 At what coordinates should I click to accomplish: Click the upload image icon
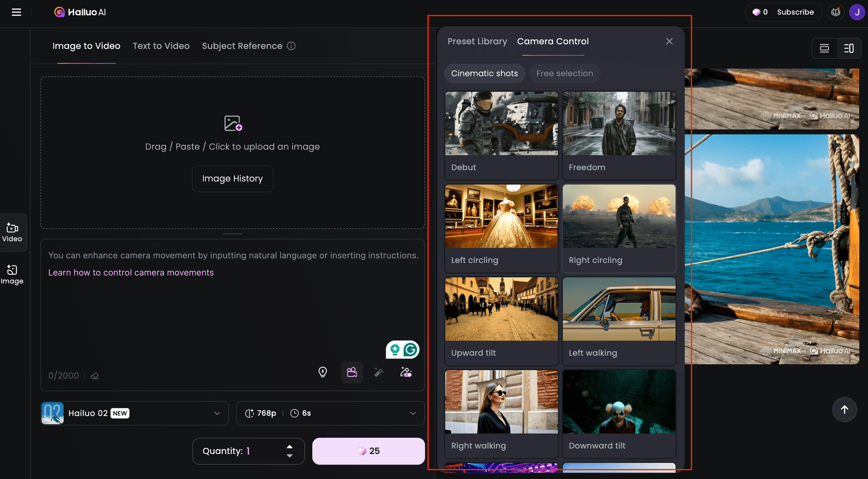[233, 123]
